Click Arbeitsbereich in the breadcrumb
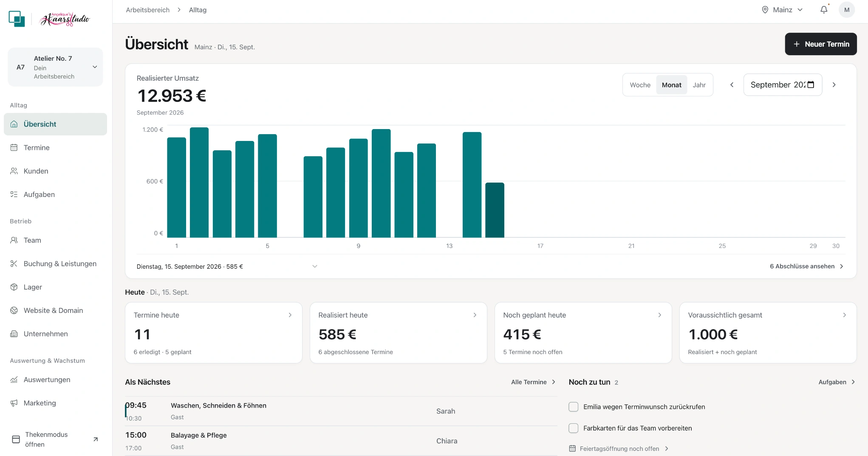Image resolution: width=868 pixels, height=456 pixels. [x=147, y=10]
